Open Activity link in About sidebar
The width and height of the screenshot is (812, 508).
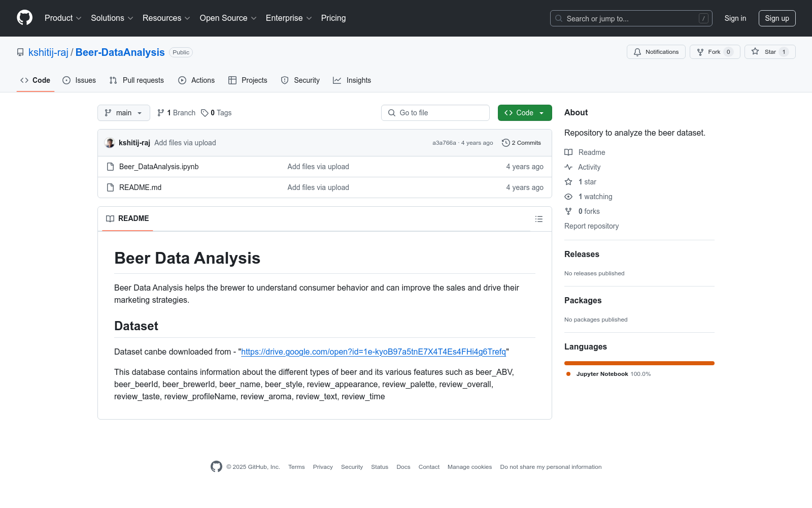point(583,167)
